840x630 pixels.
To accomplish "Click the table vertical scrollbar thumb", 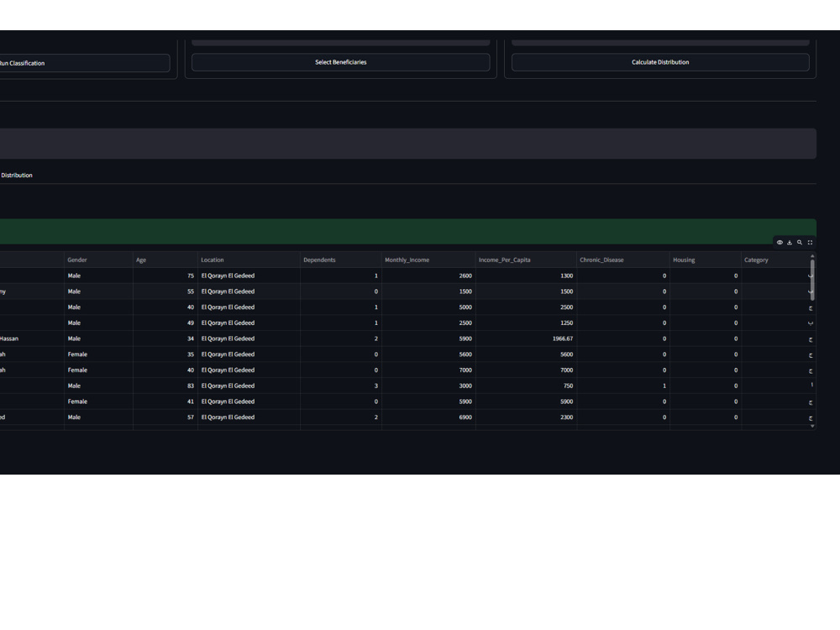I will 812,280.
